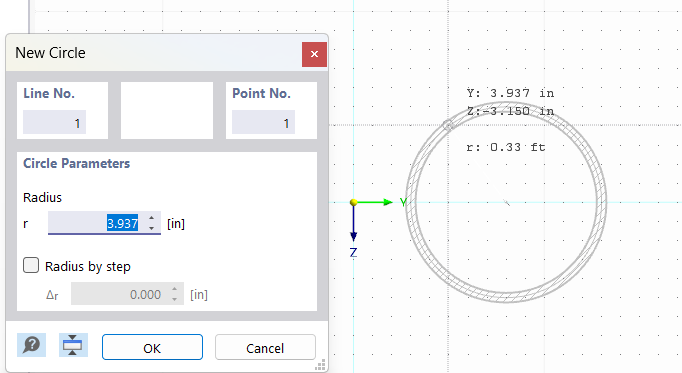
Task: Click the Circle Parameters heading
Action: [x=77, y=163]
